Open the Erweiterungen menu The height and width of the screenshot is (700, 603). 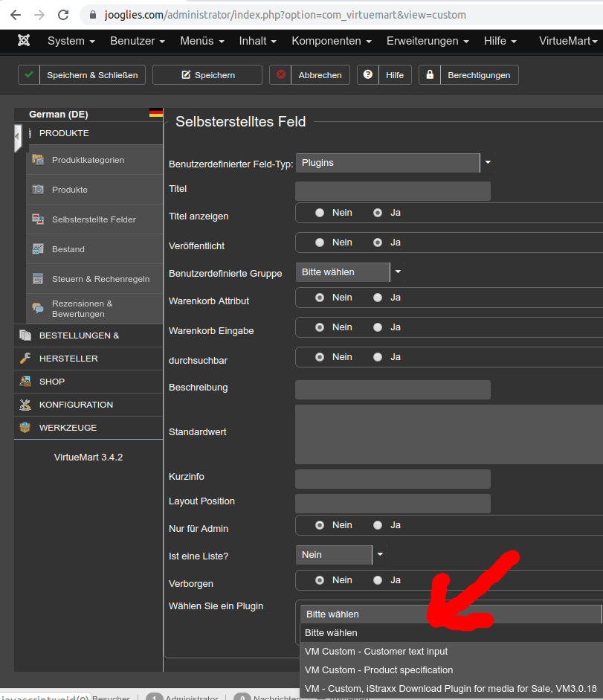tap(427, 41)
